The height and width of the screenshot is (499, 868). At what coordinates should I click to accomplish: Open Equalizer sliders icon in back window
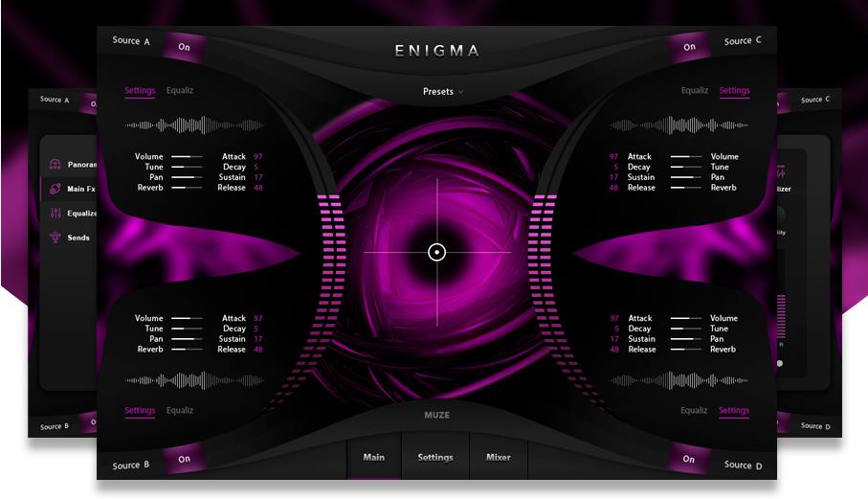(56, 213)
